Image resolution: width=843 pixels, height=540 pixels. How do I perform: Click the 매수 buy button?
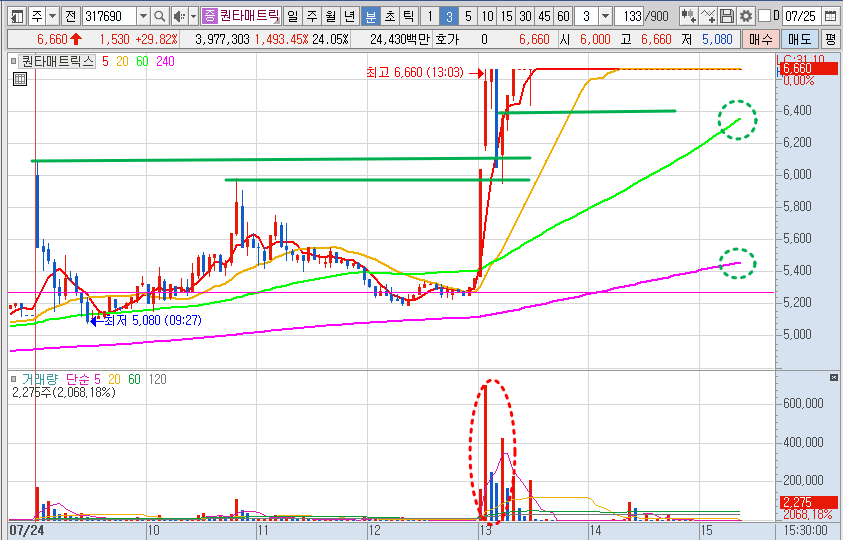(x=761, y=39)
